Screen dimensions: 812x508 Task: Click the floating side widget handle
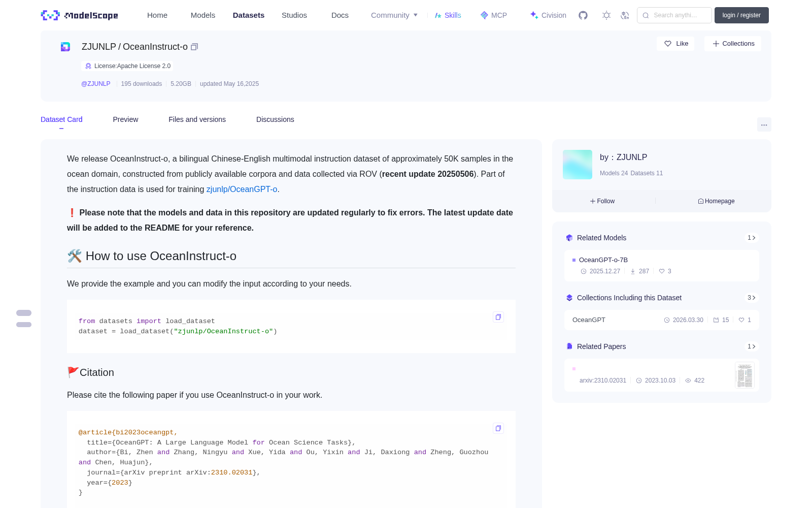pos(24,319)
